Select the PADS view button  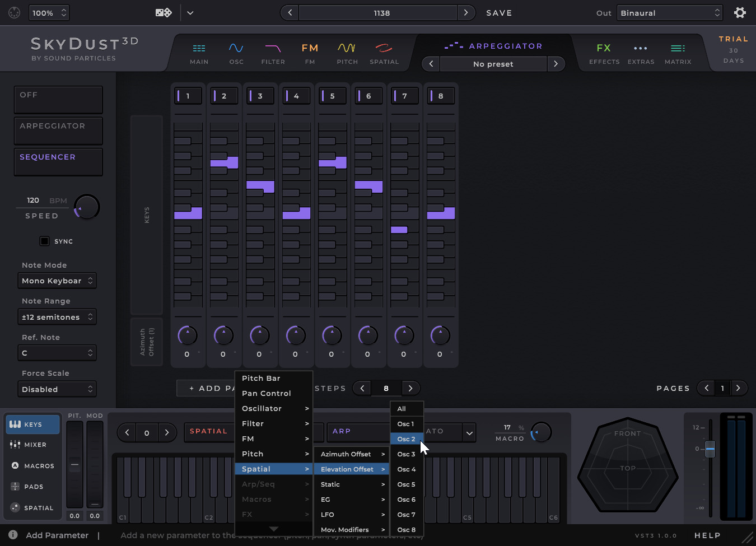tap(32, 487)
